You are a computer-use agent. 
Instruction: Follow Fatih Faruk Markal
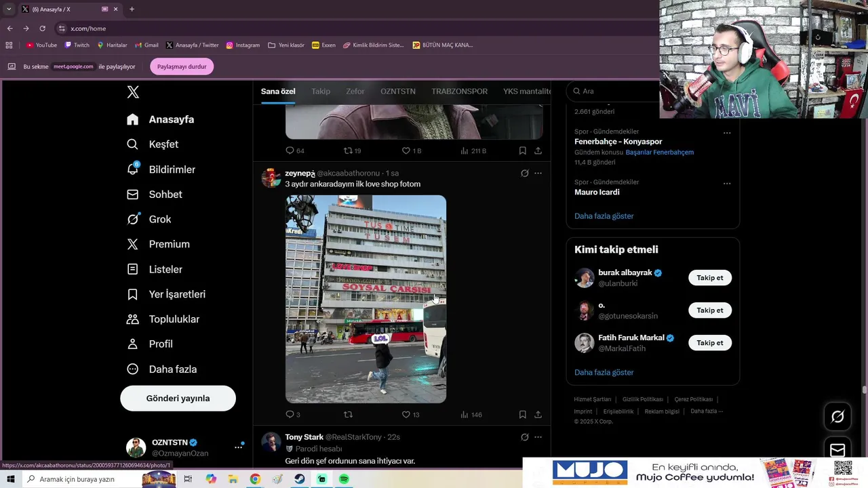point(710,343)
